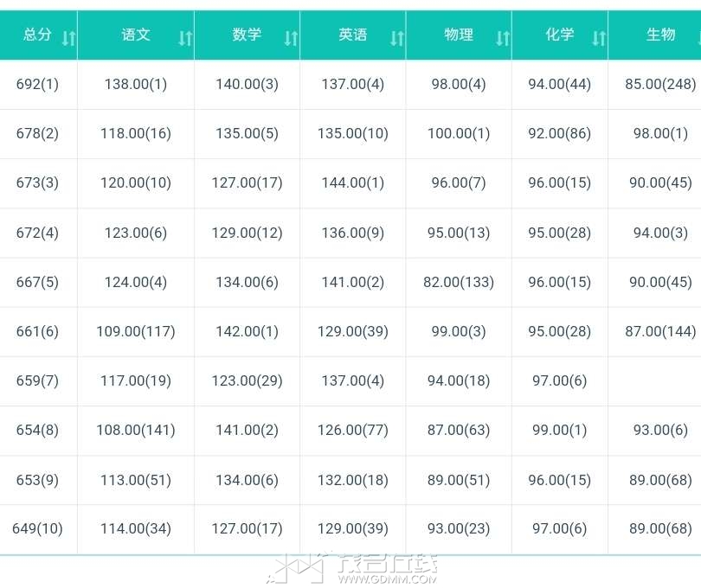The width and height of the screenshot is (701, 588).
Task: Select the 总分 column header text
Action: click(37, 35)
